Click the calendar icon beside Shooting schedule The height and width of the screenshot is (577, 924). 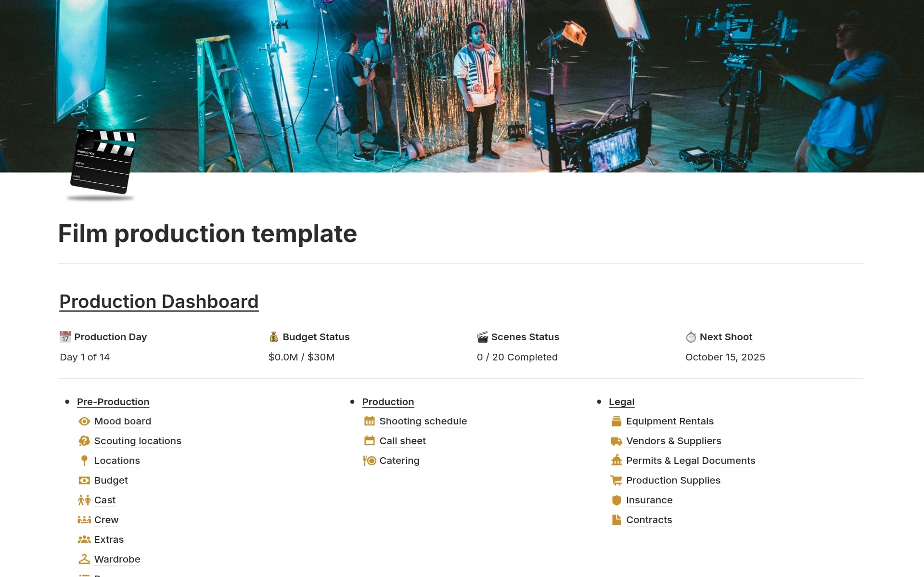click(x=369, y=422)
